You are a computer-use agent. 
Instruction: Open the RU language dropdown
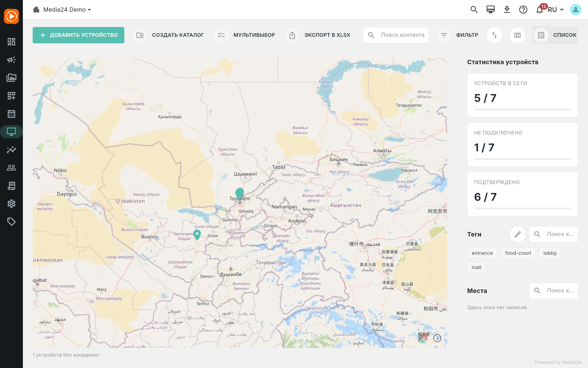(x=556, y=10)
